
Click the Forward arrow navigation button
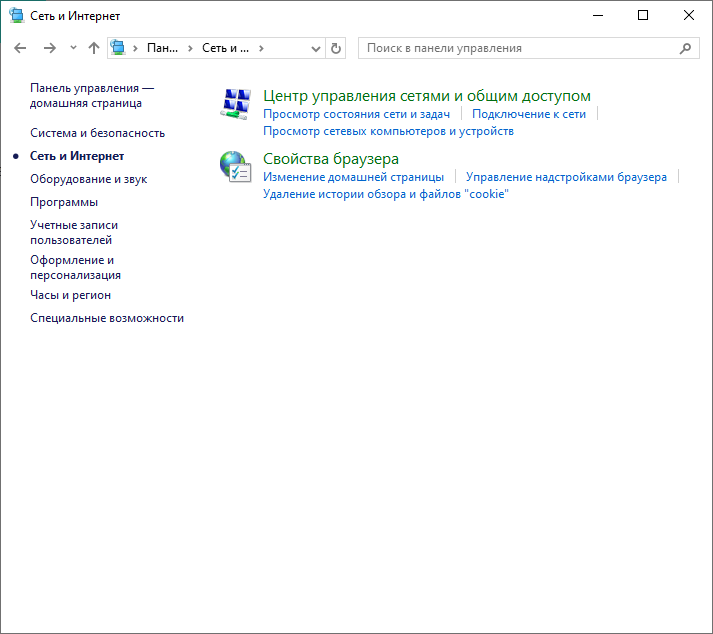pyautogui.click(x=50, y=48)
